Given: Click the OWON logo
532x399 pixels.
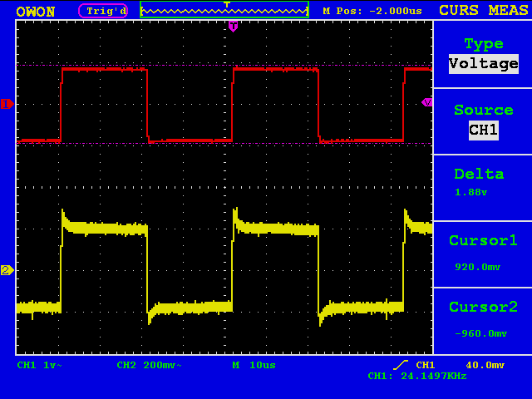Looking at the screenshot, I should pyautogui.click(x=36, y=12).
